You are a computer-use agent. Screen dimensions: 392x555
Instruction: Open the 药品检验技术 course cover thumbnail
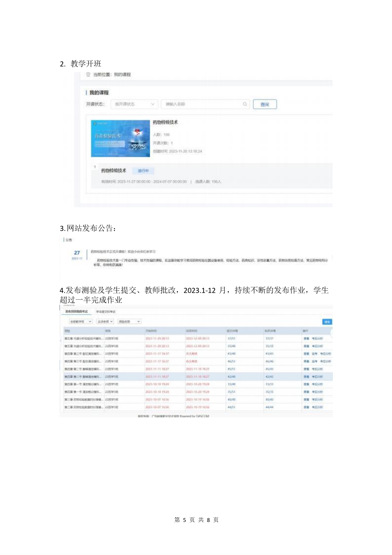tap(120, 138)
